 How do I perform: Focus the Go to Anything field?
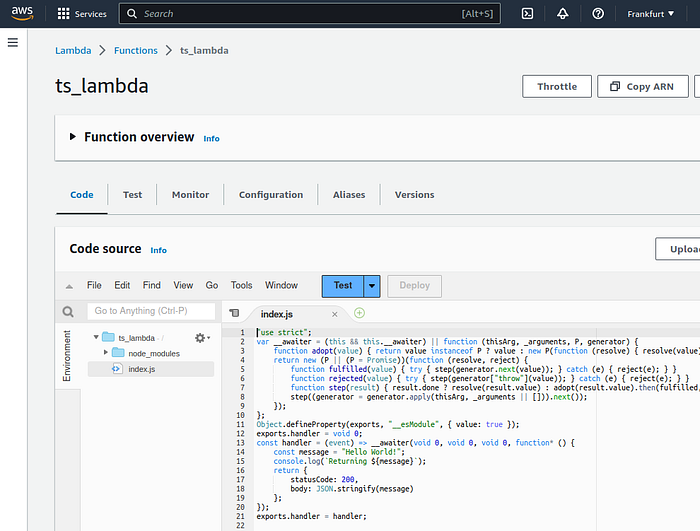click(151, 311)
